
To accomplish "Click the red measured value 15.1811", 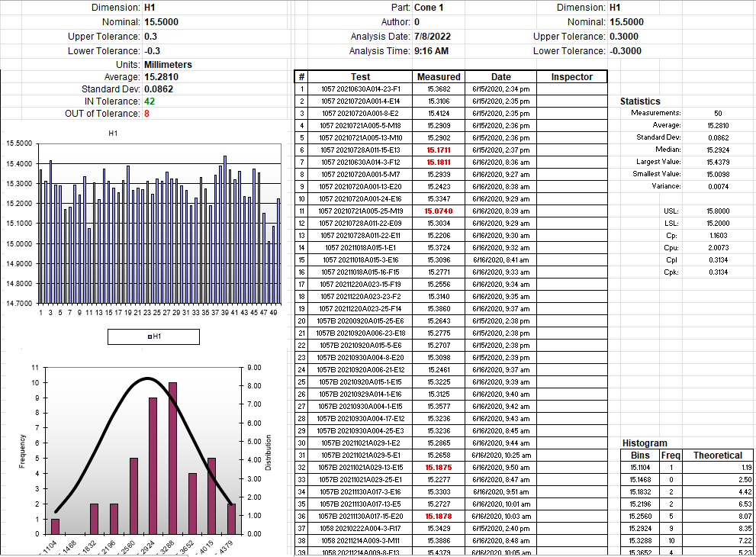I will [x=439, y=163].
